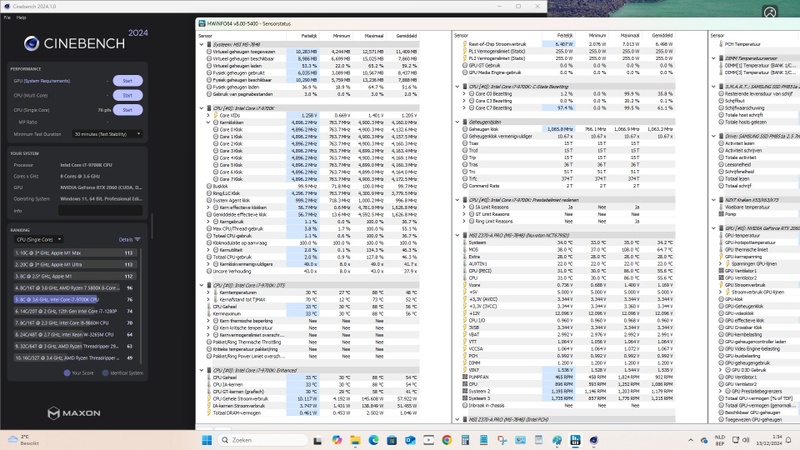
Task: Collapse the CPU DTS sensor group
Action: point(202,286)
